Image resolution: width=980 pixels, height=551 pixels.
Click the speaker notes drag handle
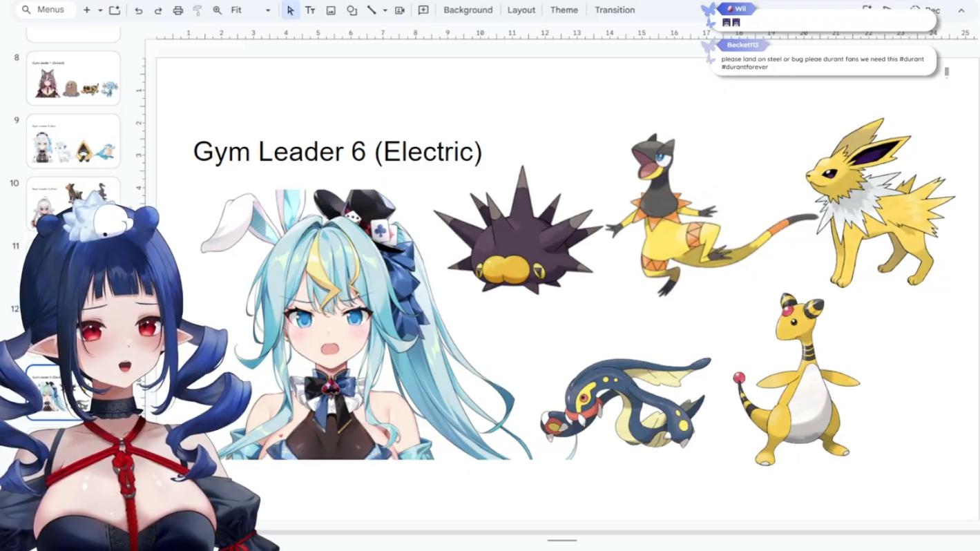click(x=562, y=541)
